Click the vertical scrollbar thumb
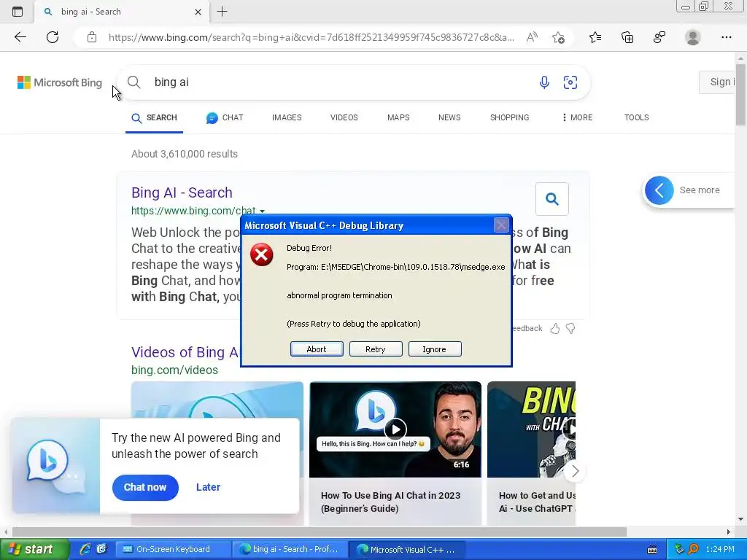 (740, 94)
